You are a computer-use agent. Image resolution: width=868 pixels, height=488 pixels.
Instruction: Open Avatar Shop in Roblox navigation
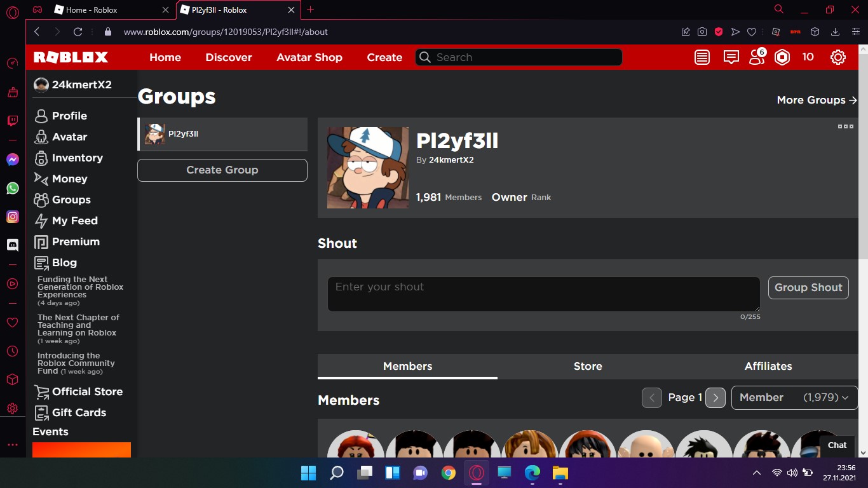[309, 57]
